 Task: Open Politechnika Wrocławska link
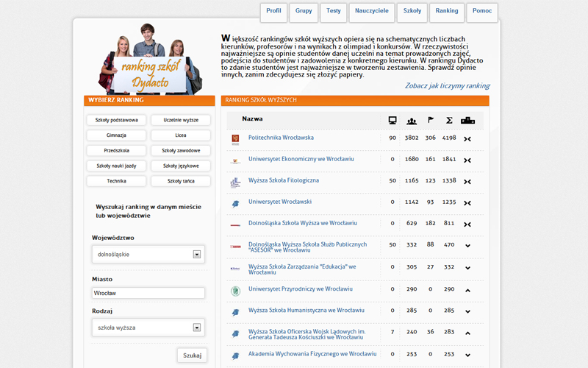tap(281, 138)
